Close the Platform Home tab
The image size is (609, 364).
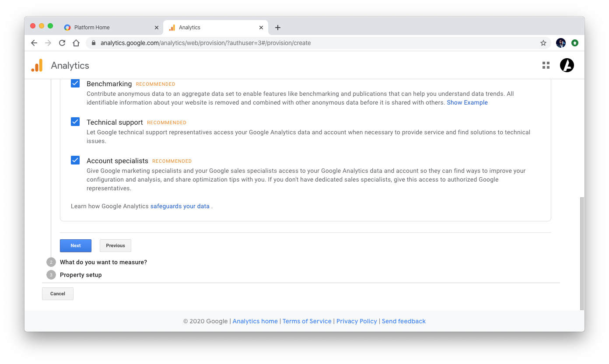[x=157, y=28]
